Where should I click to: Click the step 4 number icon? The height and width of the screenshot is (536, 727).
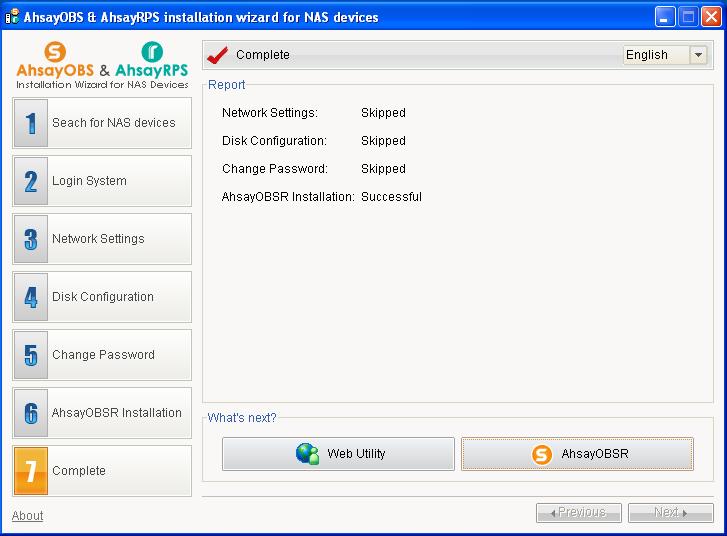(31, 297)
